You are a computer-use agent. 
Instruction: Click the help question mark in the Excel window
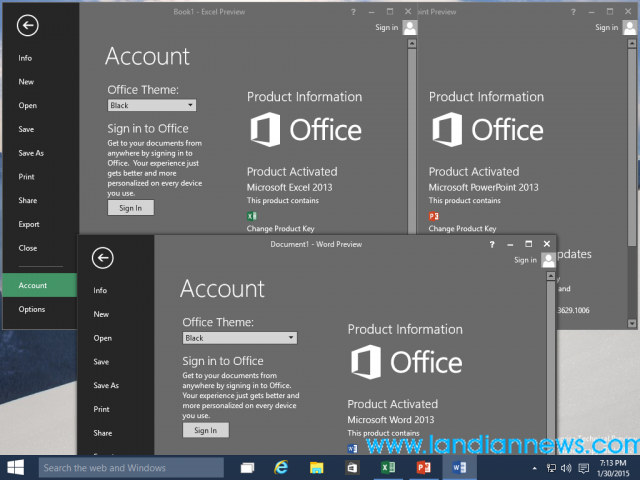tap(353, 12)
